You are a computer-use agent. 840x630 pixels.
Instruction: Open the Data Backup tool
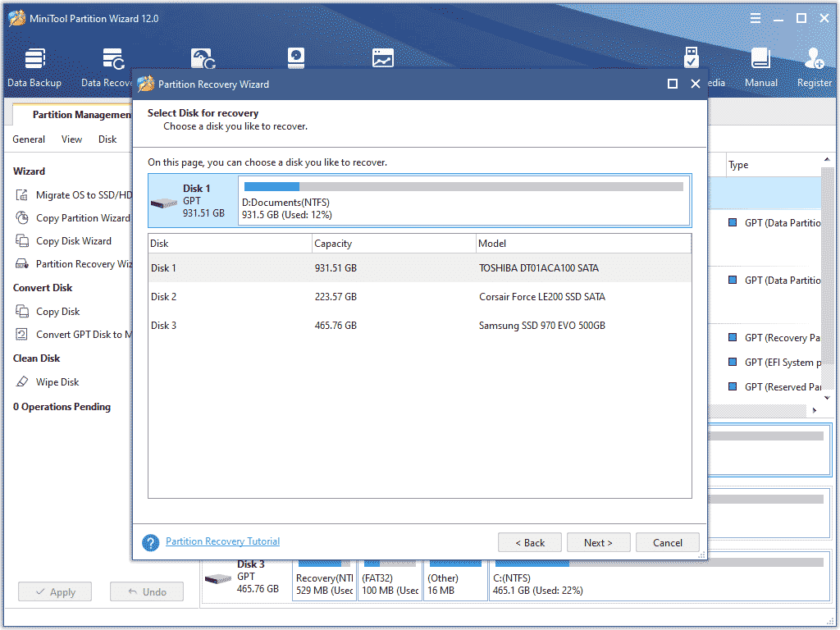[33, 66]
